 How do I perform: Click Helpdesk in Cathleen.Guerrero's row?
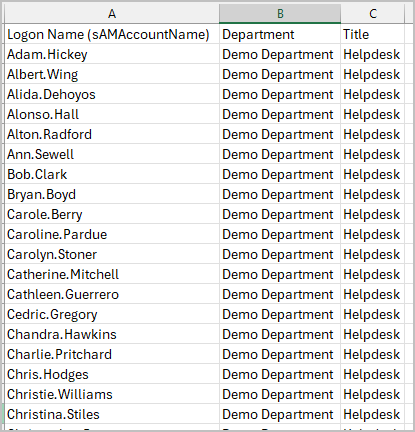pos(372,294)
